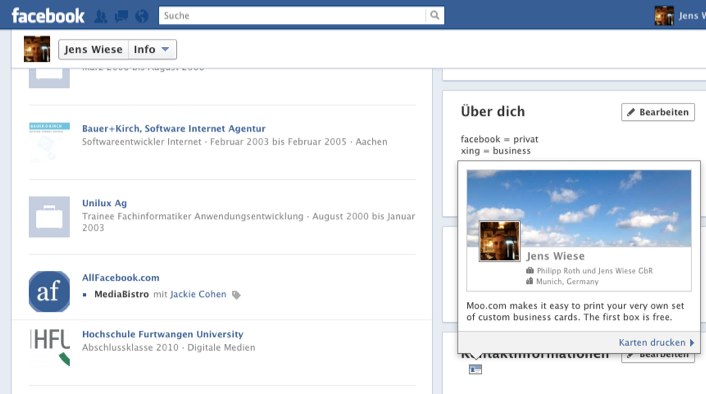Image resolution: width=706 pixels, height=394 pixels.
Task: Open the AllFacebook.com link
Action: (121, 278)
